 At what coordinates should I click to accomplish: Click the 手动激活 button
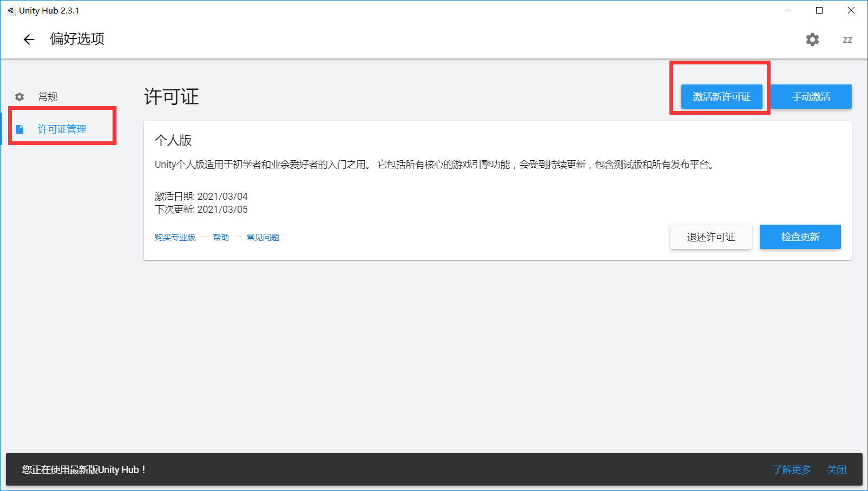(x=811, y=97)
